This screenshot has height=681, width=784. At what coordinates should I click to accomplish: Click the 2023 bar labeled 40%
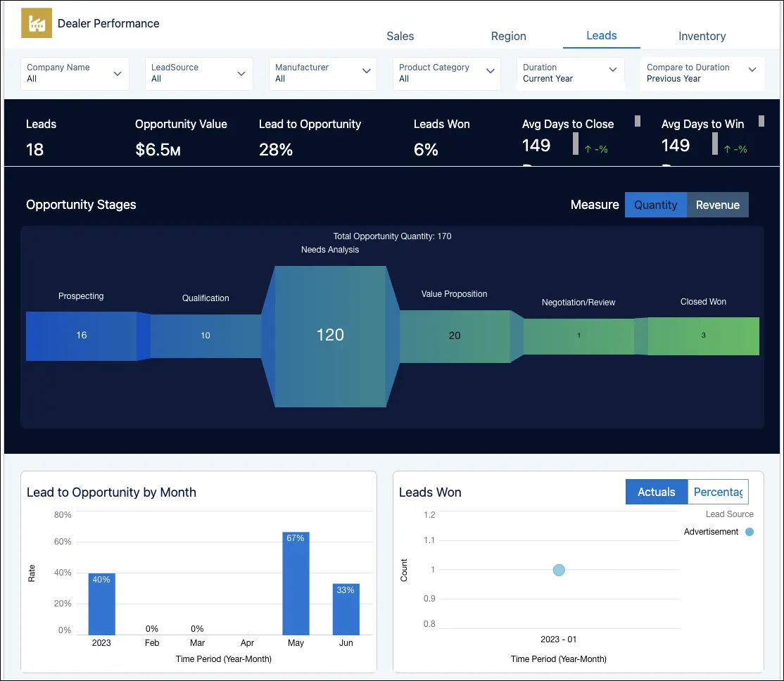point(101,604)
